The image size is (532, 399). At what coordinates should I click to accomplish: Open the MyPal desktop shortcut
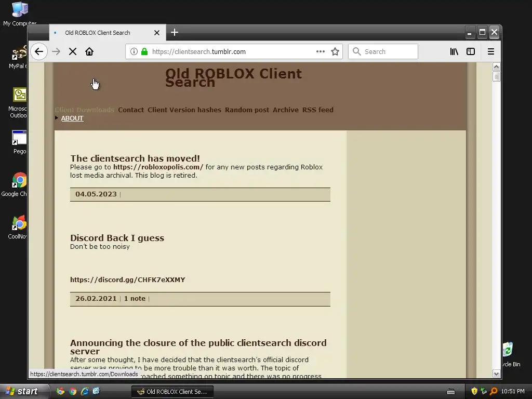pyautogui.click(x=18, y=57)
